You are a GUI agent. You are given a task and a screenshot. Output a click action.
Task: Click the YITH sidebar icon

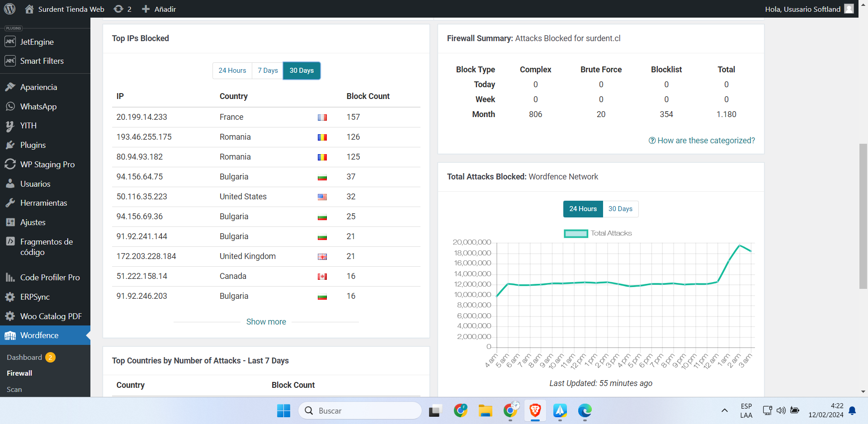pyautogui.click(x=10, y=126)
